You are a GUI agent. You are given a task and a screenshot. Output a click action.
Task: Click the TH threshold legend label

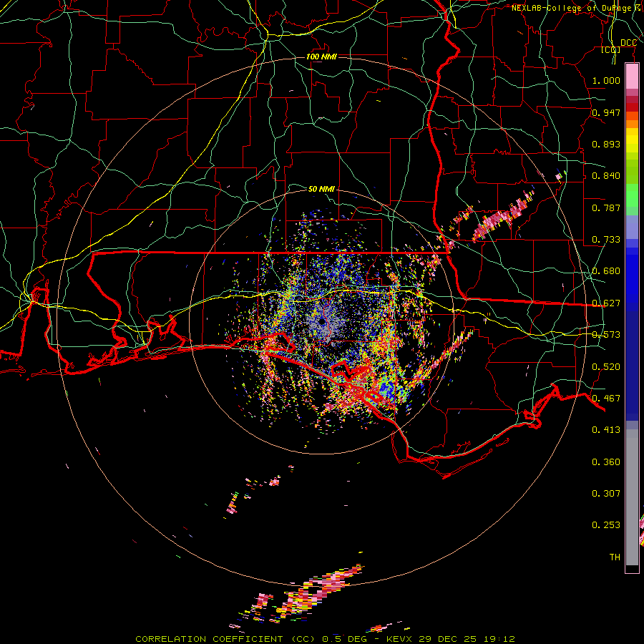[615, 557]
